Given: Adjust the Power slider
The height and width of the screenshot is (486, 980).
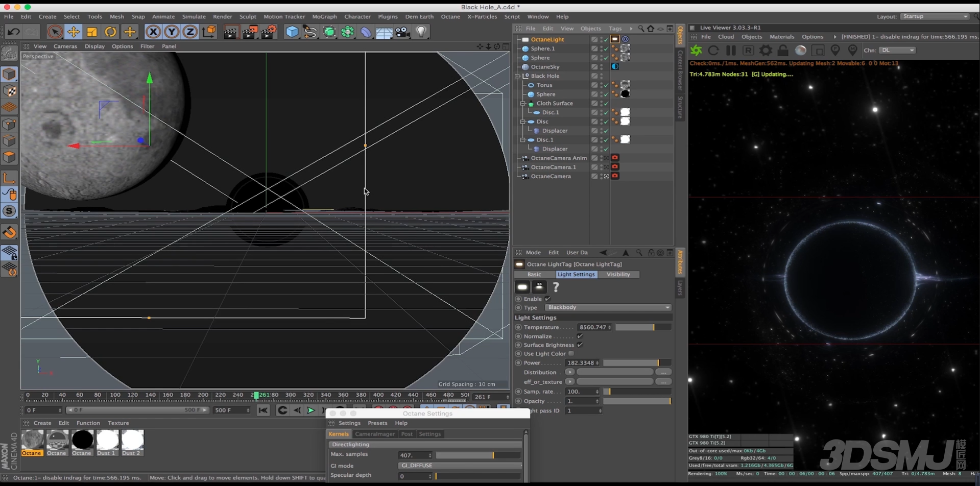Looking at the screenshot, I should [637, 363].
